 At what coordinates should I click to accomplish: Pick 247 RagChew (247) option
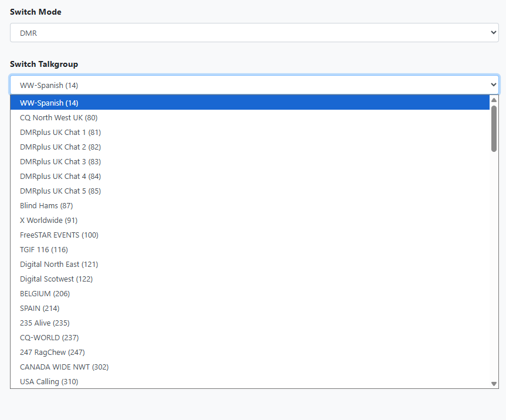pyautogui.click(x=250, y=352)
